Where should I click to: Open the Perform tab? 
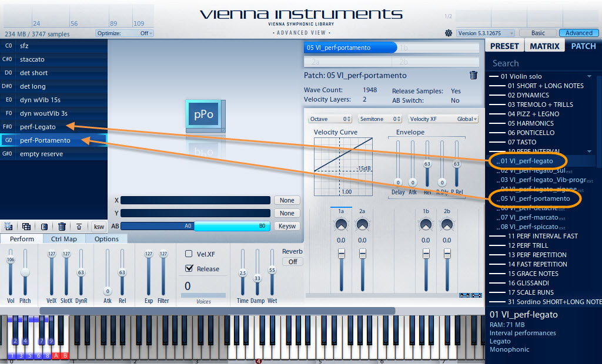[22, 239]
